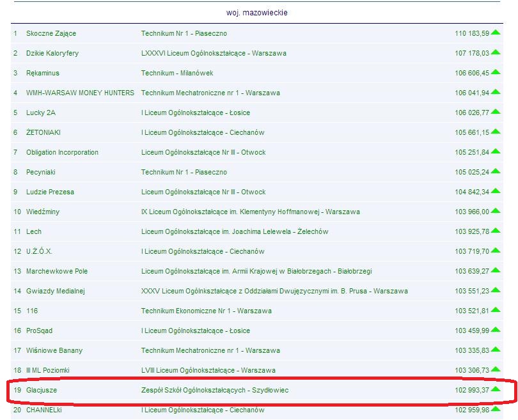Click the green arrow beside 104 842,34

click(496, 191)
